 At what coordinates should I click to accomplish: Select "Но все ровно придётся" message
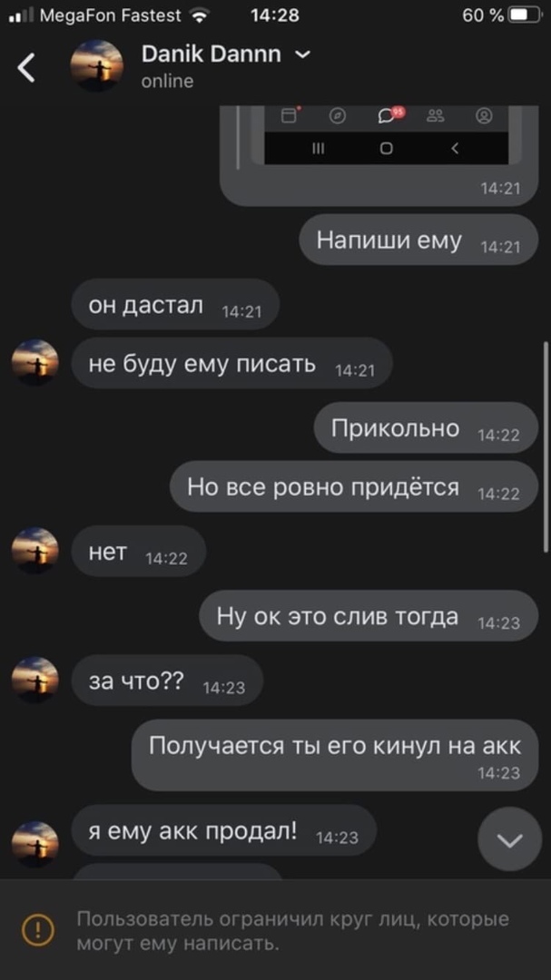coord(354,487)
